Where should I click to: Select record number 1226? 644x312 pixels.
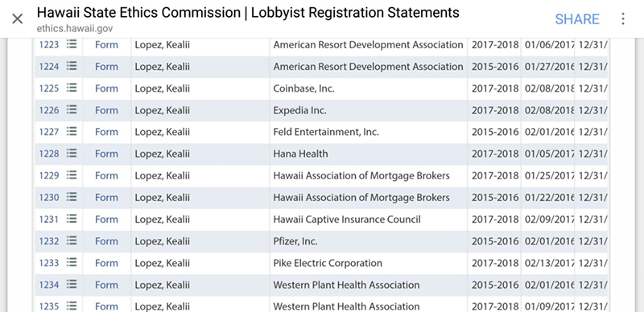click(49, 110)
